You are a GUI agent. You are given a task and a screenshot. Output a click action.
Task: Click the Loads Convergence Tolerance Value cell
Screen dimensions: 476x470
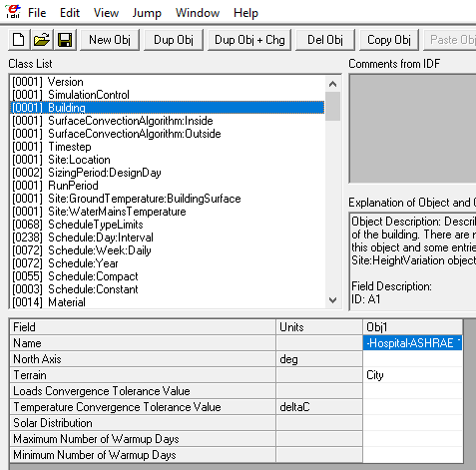[x=412, y=391]
